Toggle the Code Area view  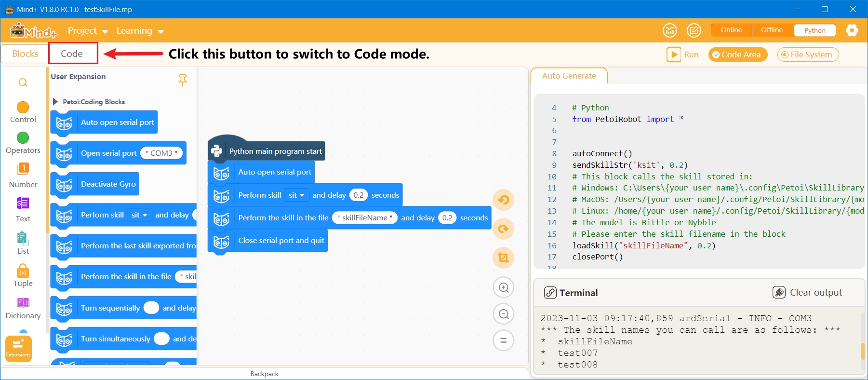tap(737, 54)
